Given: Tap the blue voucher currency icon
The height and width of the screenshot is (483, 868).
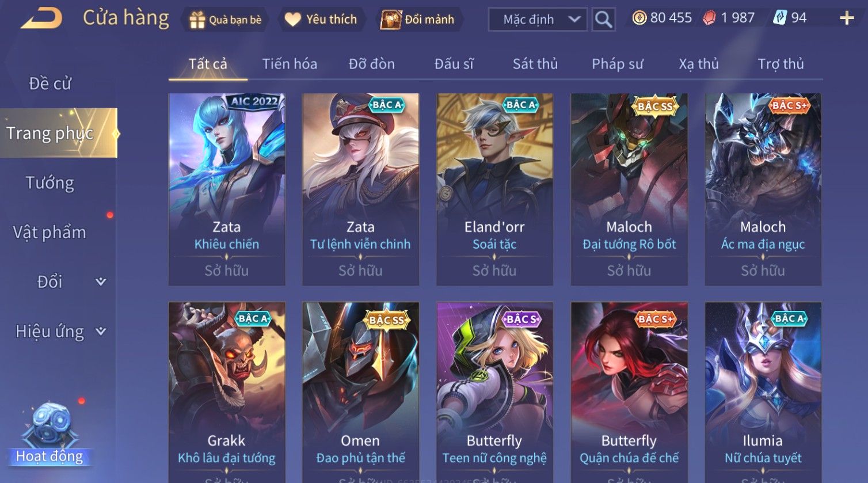Looking at the screenshot, I should coord(779,18).
